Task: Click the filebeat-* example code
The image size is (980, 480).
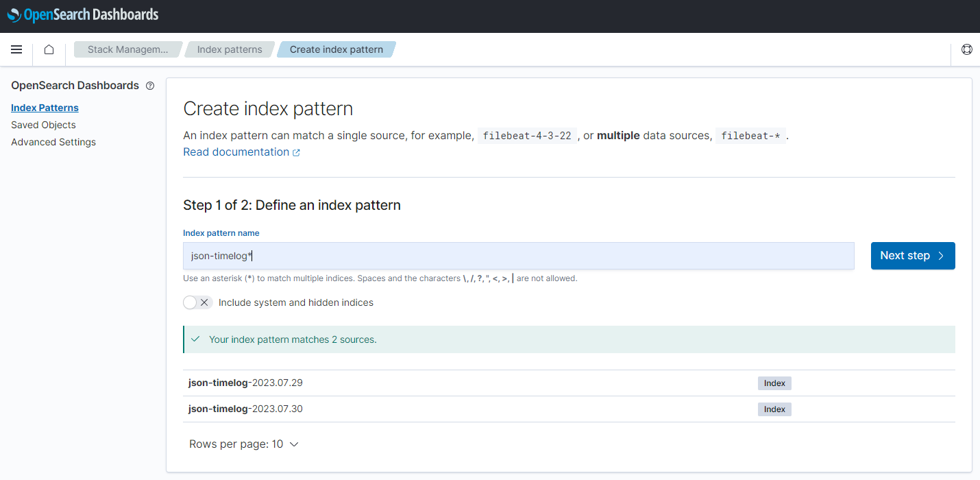Action: [x=750, y=136]
